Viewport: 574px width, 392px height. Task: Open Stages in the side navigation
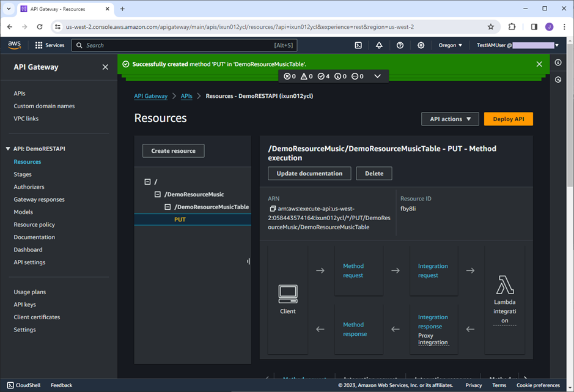coord(23,174)
